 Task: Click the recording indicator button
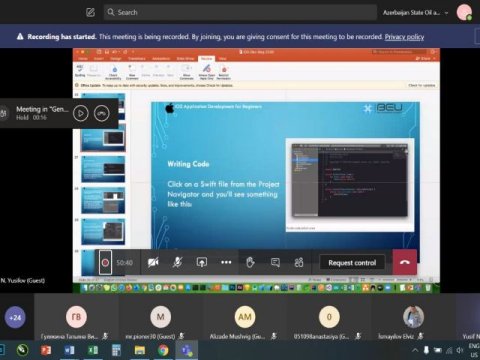point(105,263)
